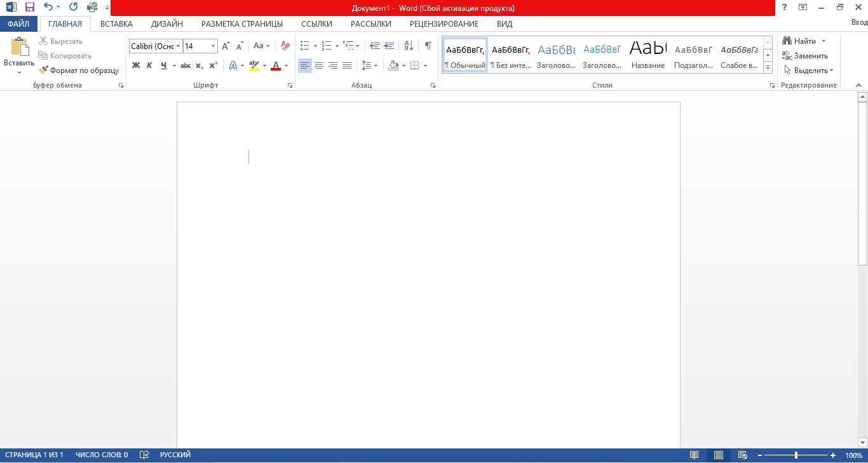This screenshot has width=868, height=463.
Task: Apply subscript formatting
Action: click(x=199, y=65)
